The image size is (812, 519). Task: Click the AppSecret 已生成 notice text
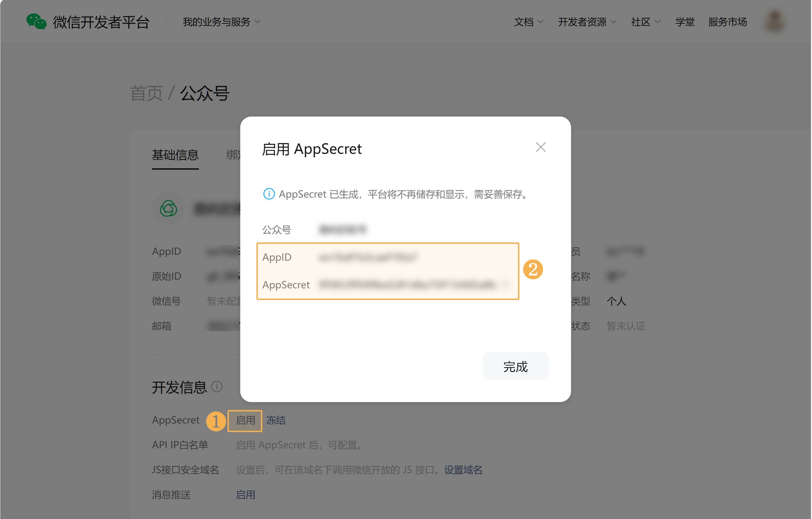pos(404,194)
